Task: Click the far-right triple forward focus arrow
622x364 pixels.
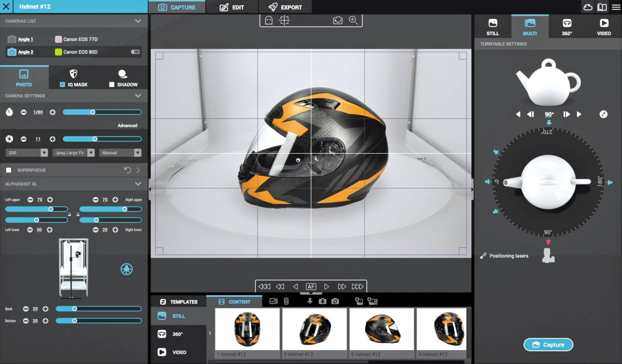Action: click(x=358, y=286)
